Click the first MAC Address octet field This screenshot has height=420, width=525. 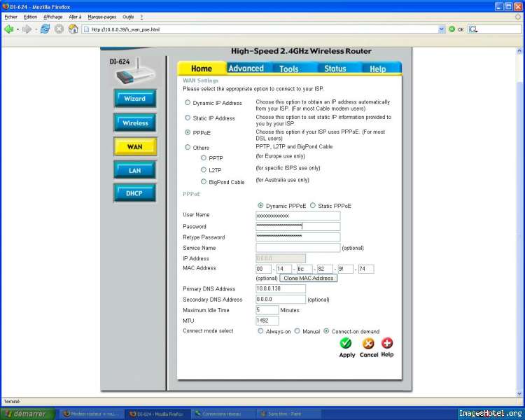pyautogui.click(x=263, y=269)
